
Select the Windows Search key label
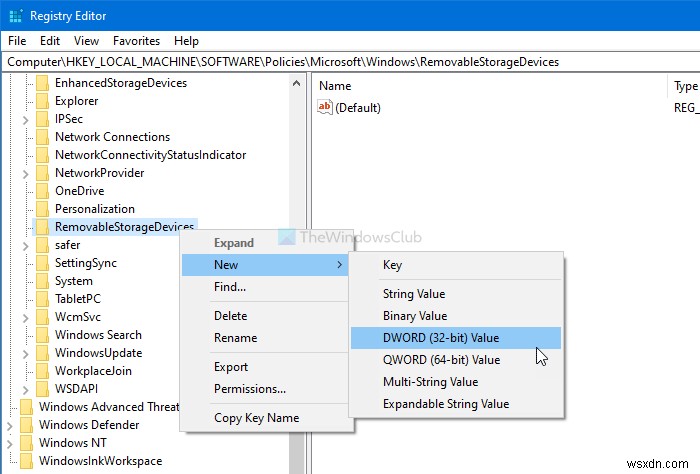tap(98, 335)
